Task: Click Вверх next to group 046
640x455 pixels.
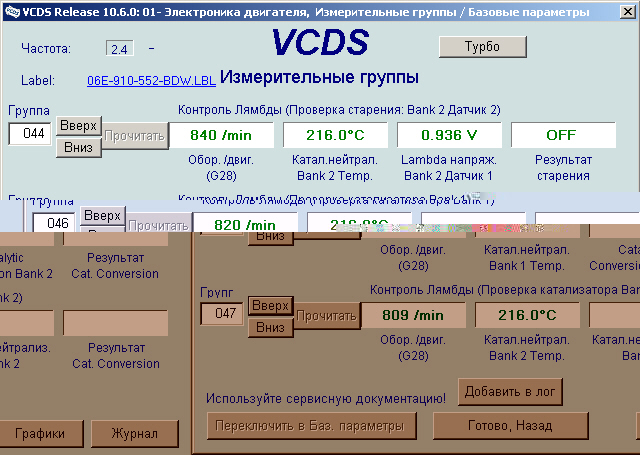Action: (102, 215)
